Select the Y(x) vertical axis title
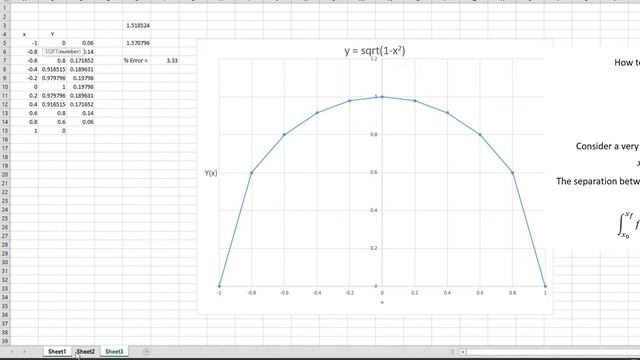Image resolution: width=640 pixels, height=360 pixels. 211,173
